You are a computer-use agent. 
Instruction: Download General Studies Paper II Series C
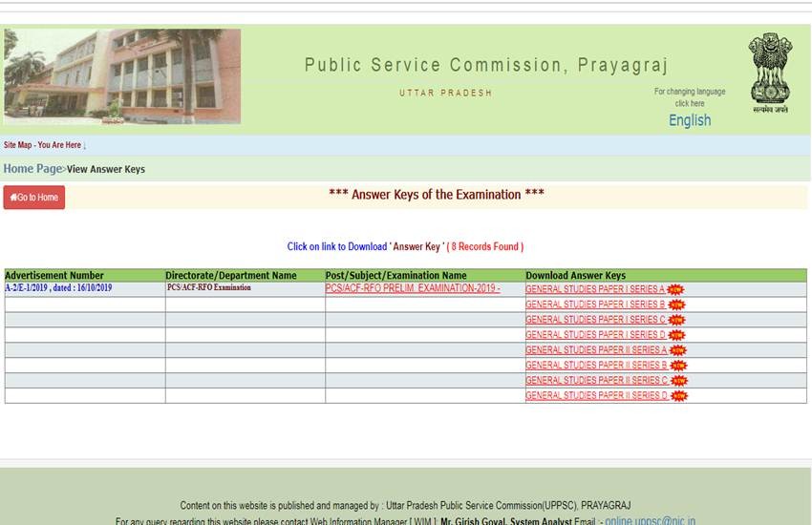pyautogui.click(x=595, y=381)
